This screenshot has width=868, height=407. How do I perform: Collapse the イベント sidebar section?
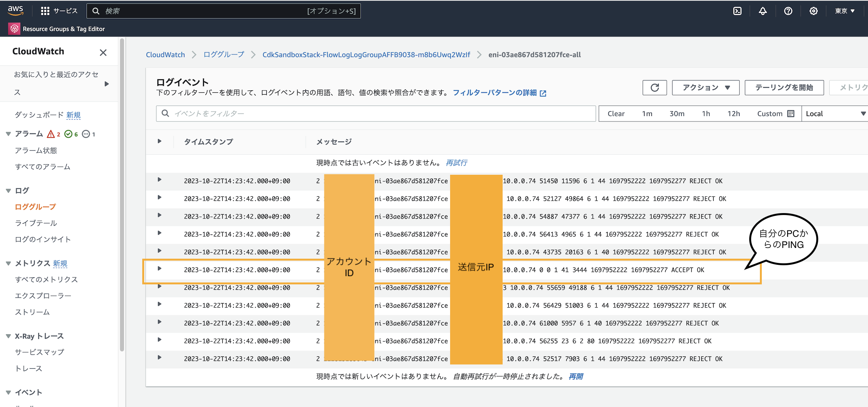click(x=8, y=392)
